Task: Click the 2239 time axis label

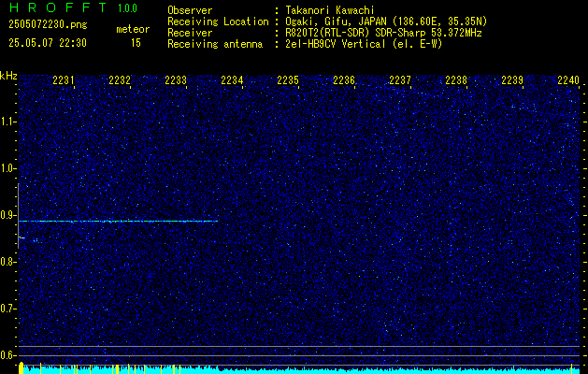Action: tap(512, 80)
